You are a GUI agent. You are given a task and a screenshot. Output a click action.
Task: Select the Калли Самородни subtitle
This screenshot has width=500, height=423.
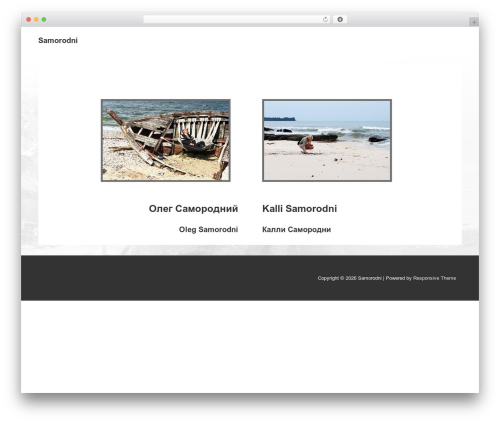coord(296,229)
